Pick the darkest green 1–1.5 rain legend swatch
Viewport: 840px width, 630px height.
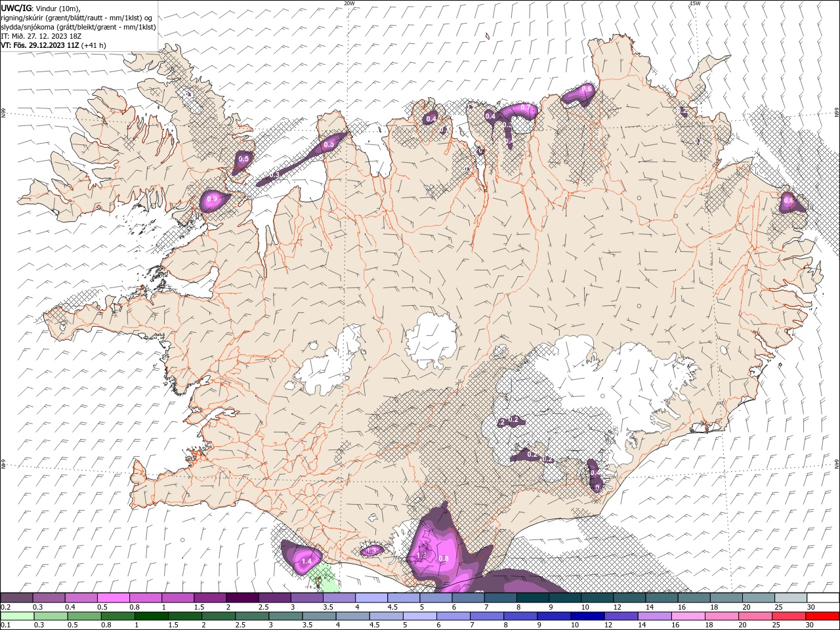coord(151,616)
